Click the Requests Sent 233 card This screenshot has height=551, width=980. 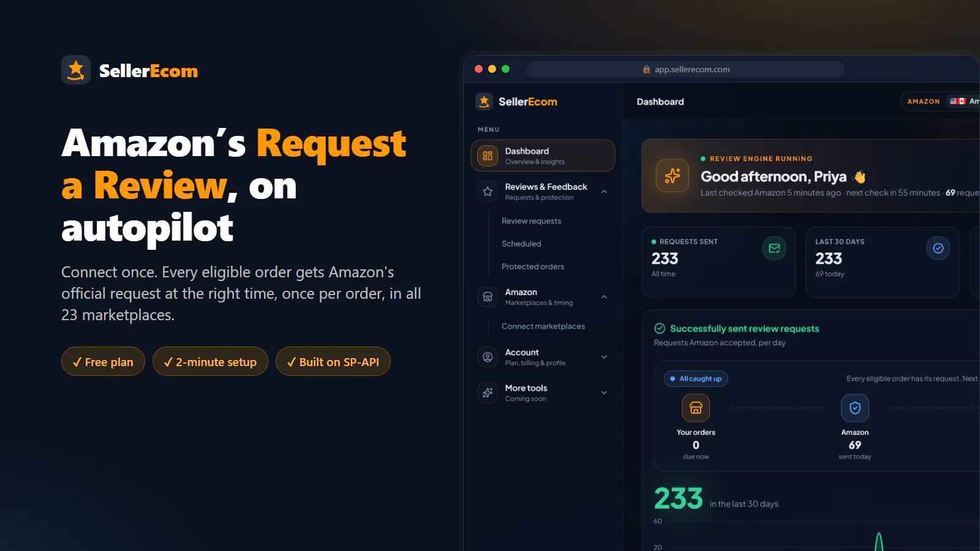[718, 262]
